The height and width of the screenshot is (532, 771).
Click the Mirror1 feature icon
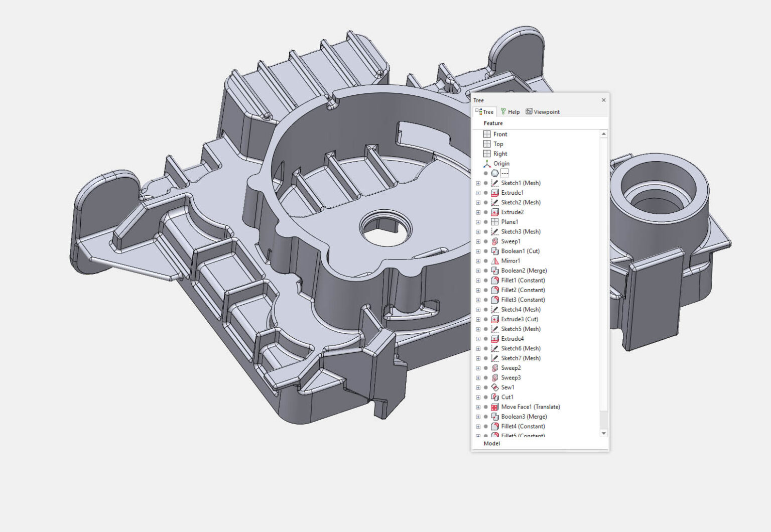point(494,261)
